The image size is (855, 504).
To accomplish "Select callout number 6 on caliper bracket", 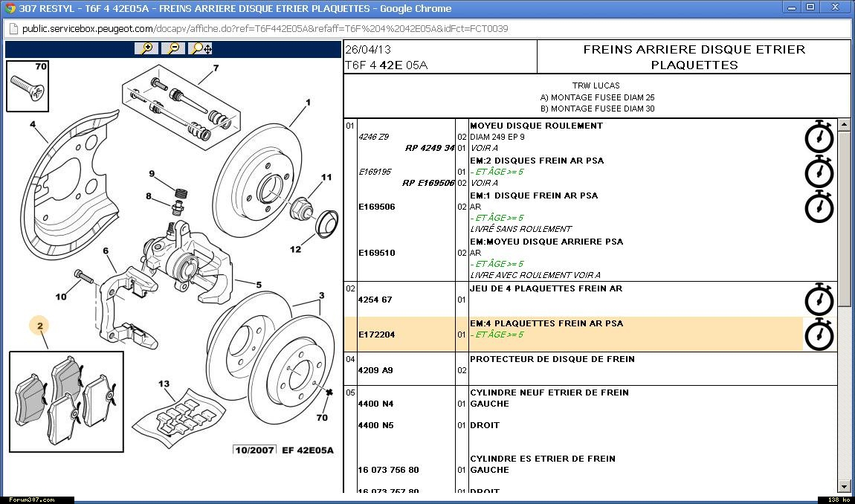I will pos(106,251).
